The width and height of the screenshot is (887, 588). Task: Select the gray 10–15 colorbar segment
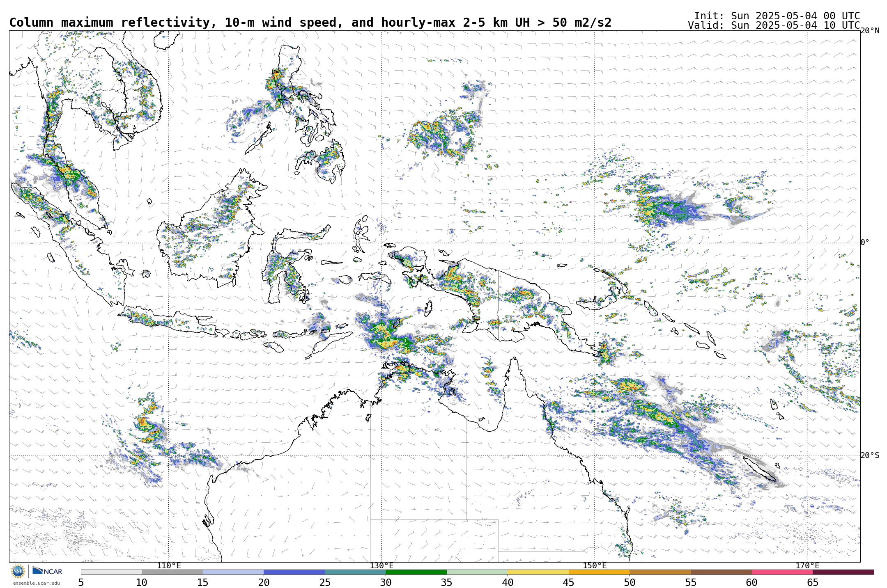click(172, 572)
